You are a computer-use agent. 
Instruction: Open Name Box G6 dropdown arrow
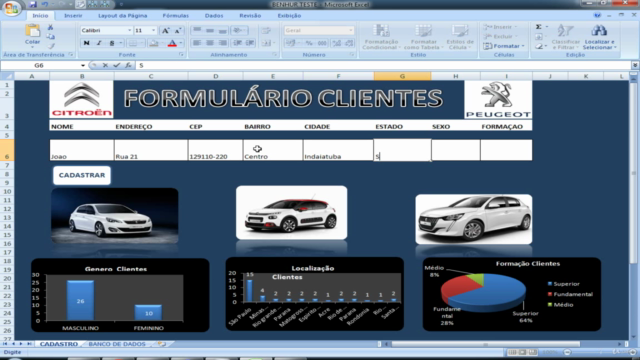tap(83, 65)
